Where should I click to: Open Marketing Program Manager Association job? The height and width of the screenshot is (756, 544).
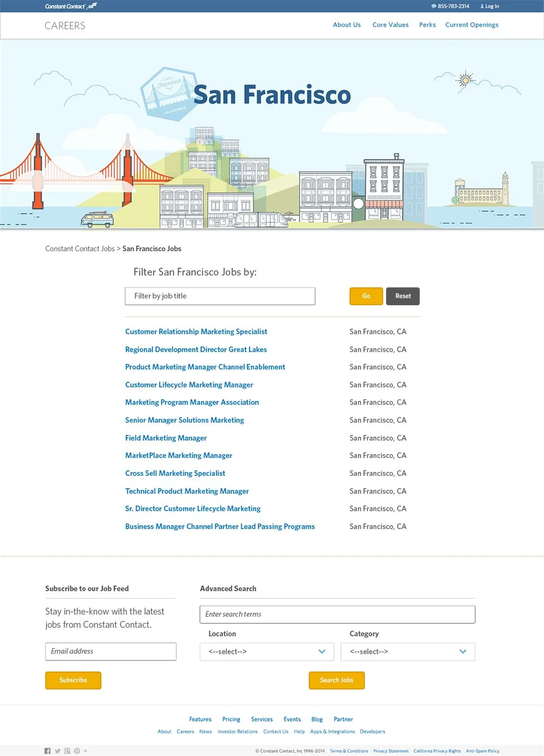pos(192,402)
